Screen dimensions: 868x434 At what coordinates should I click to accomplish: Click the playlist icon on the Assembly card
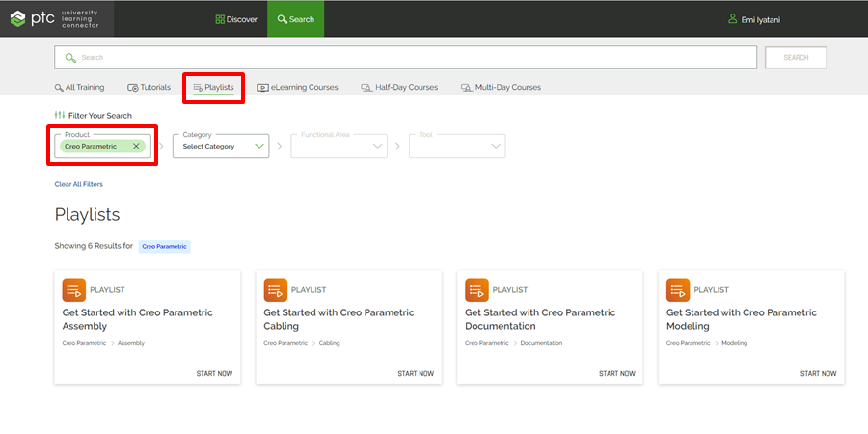74,289
